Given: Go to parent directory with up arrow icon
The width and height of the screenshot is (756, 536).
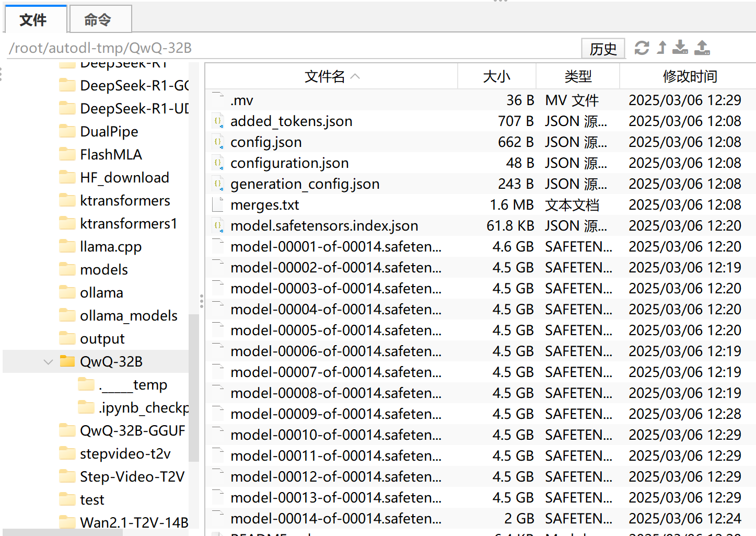Looking at the screenshot, I should click(x=662, y=48).
